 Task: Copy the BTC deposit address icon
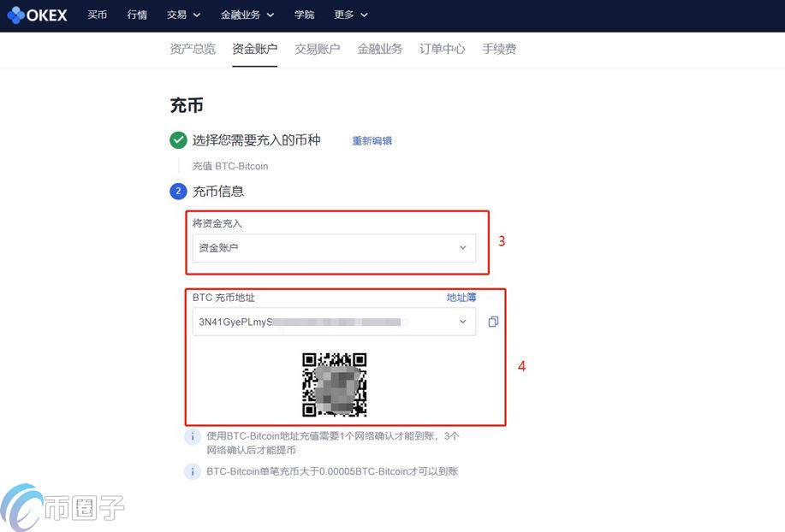[x=493, y=322]
